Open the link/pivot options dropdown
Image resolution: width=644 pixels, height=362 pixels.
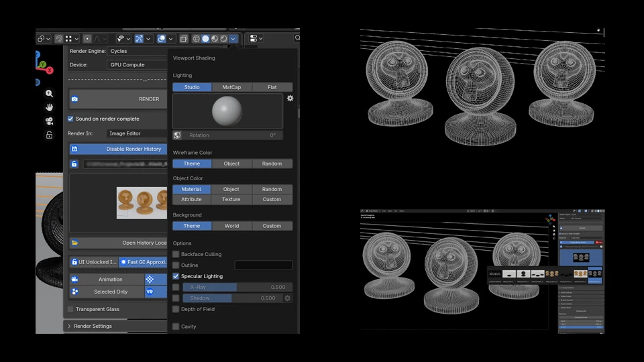[44, 39]
